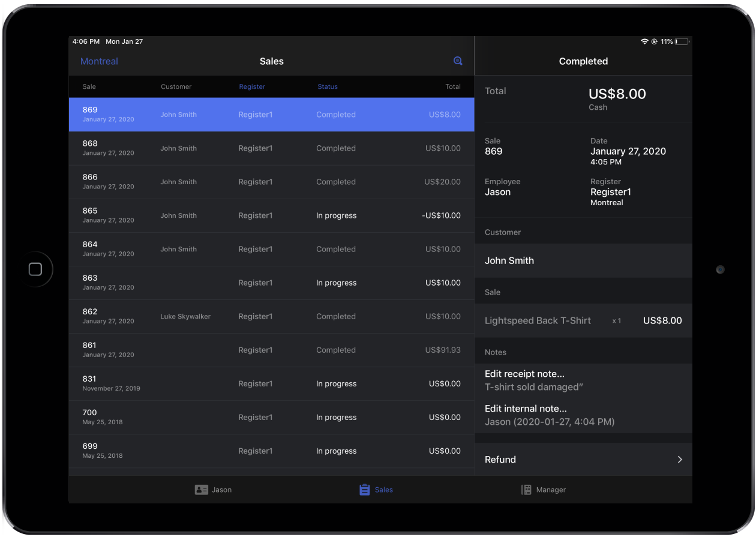
Task: Click the T-shirt sold damaged note text
Action: pyautogui.click(x=535, y=387)
